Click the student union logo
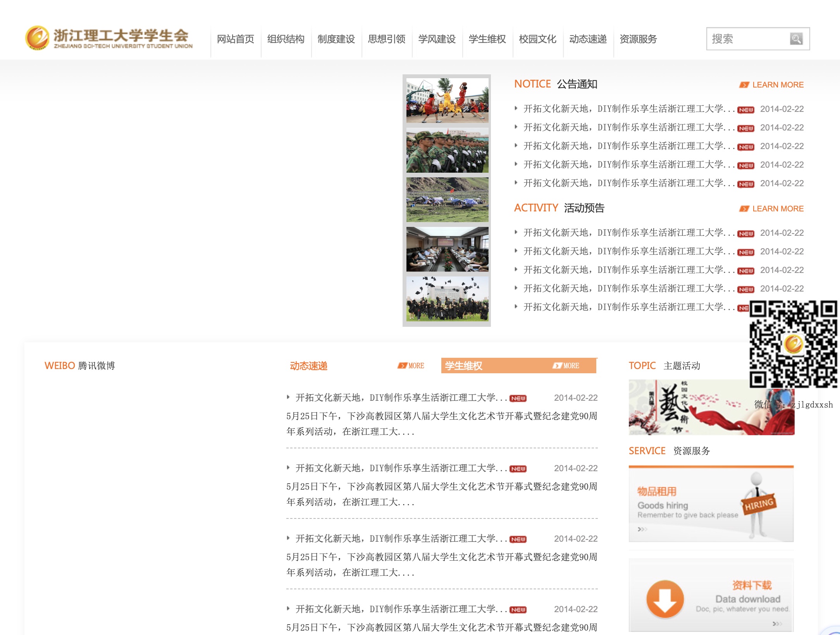Image resolution: width=840 pixels, height=635 pixels. (109, 38)
